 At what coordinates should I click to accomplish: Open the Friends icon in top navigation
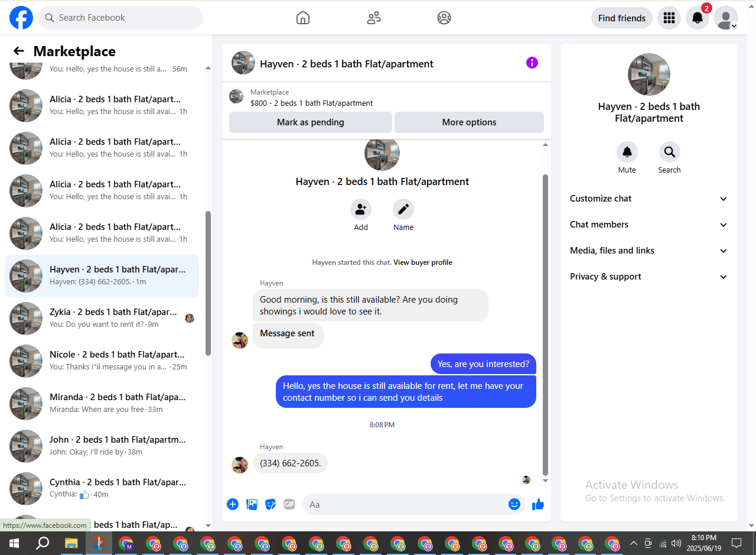tap(374, 18)
